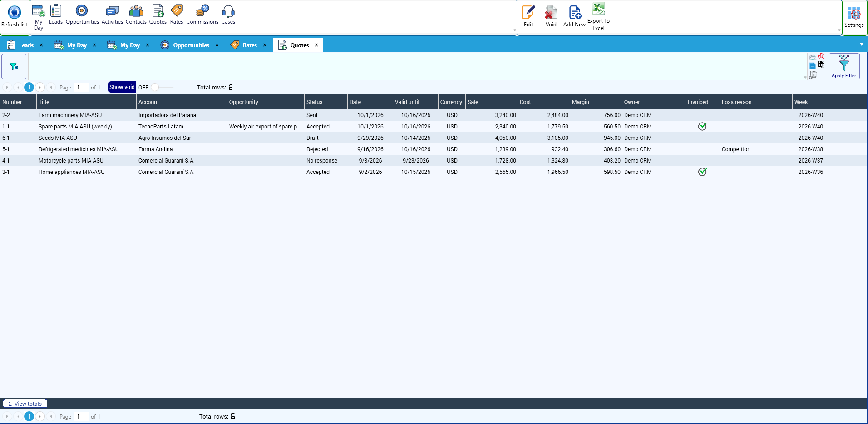868x424 pixels.
Task: Go to the next page in the top pager
Action: coord(40,87)
